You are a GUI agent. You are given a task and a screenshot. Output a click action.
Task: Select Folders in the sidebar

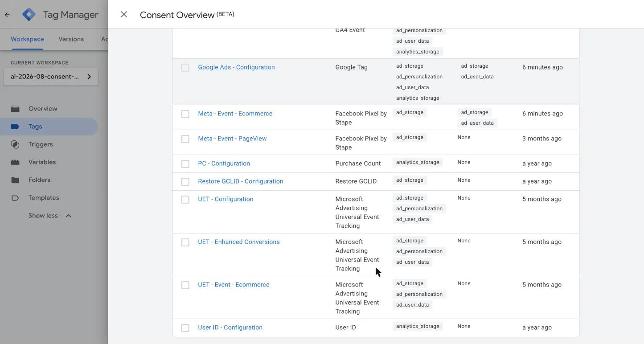click(39, 180)
